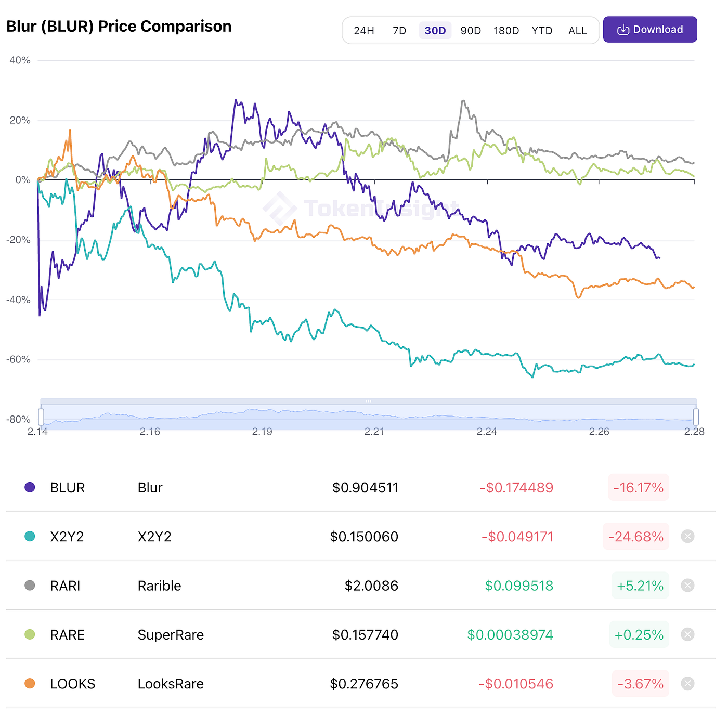Image resolution: width=728 pixels, height=715 pixels.
Task: Click the grip handle on the timeline brush
Action: click(369, 401)
